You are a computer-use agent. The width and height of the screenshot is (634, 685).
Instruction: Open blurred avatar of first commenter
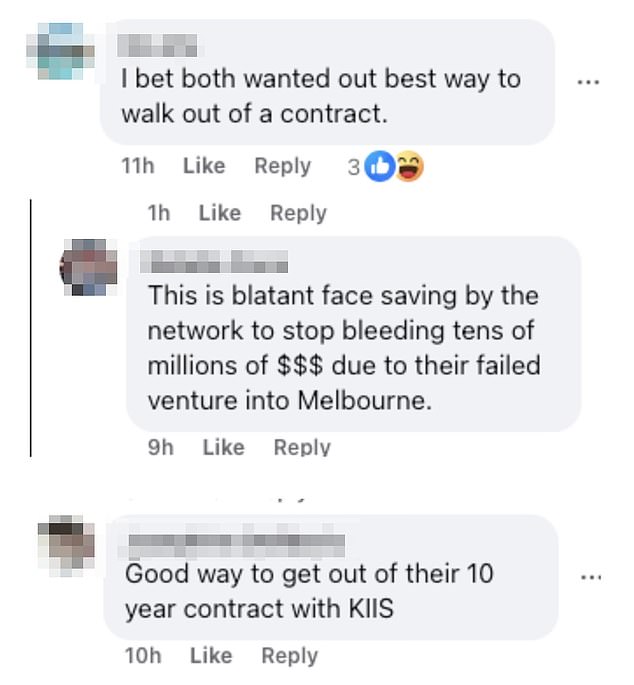pyautogui.click(x=60, y=51)
